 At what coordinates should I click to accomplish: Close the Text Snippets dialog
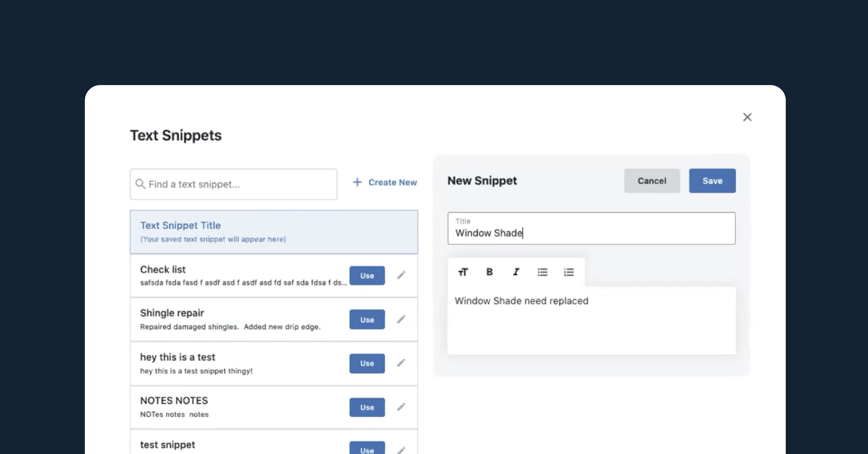point(747,117)
